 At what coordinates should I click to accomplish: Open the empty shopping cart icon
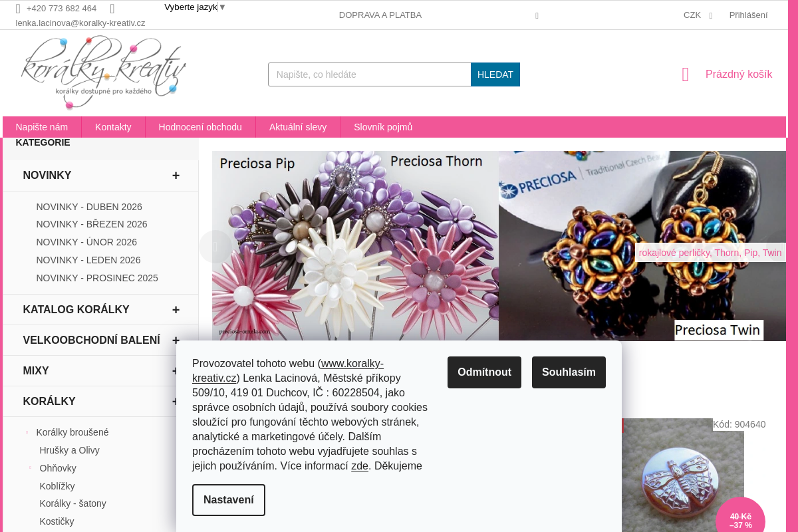point(686,74)
